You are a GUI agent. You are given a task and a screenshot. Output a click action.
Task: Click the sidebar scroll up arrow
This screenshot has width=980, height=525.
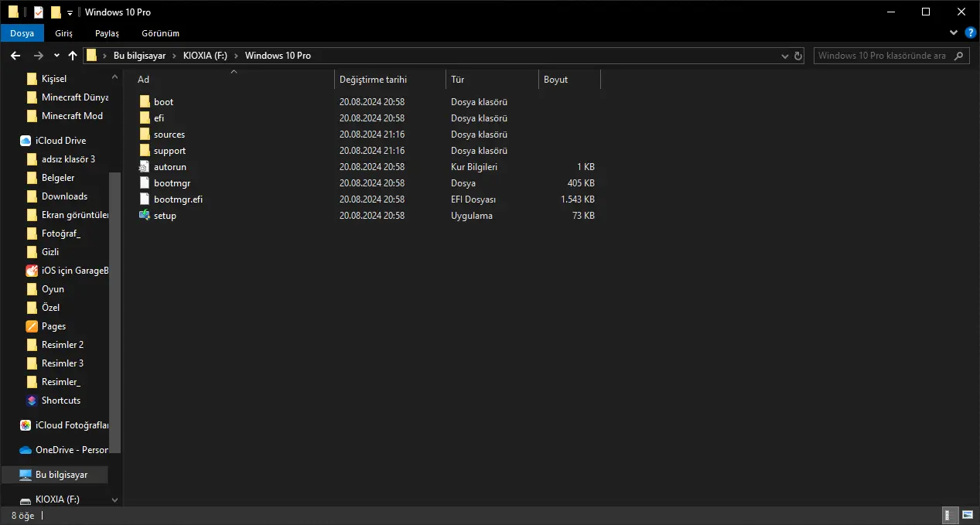coord(115,77)
